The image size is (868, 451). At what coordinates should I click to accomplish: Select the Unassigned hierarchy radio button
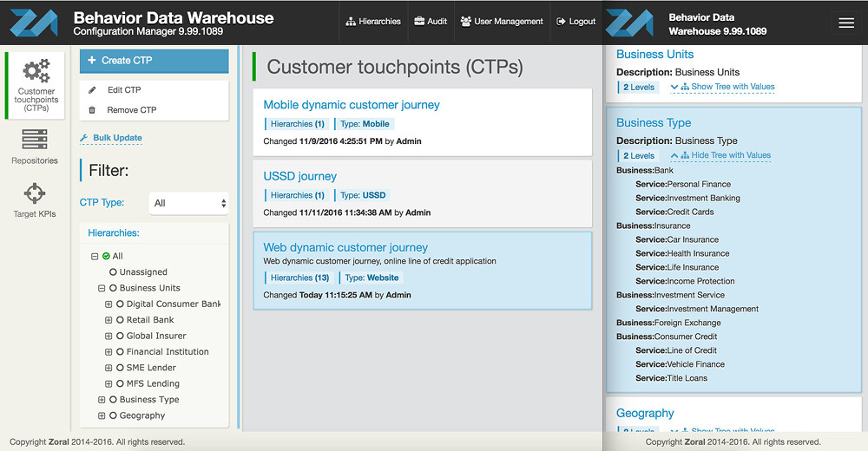click(x=113, y=272)
